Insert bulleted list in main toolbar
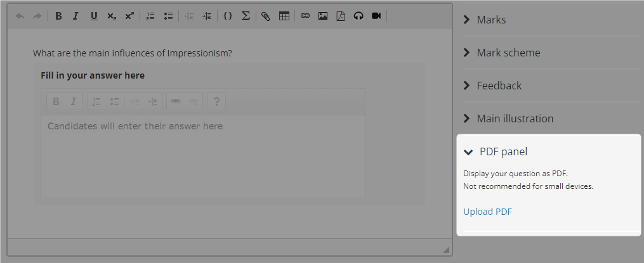 pos(168,16)
